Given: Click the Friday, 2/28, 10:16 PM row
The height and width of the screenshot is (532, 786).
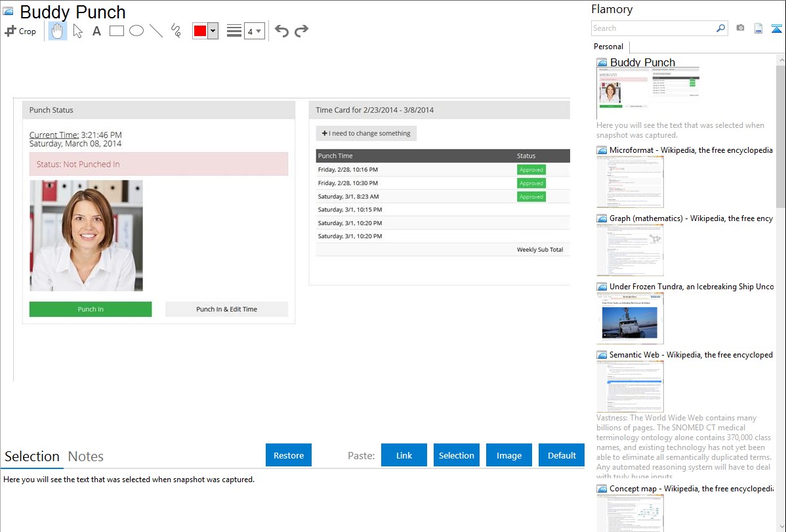Looking at the screenshot, I should click(x=443, y=169).
